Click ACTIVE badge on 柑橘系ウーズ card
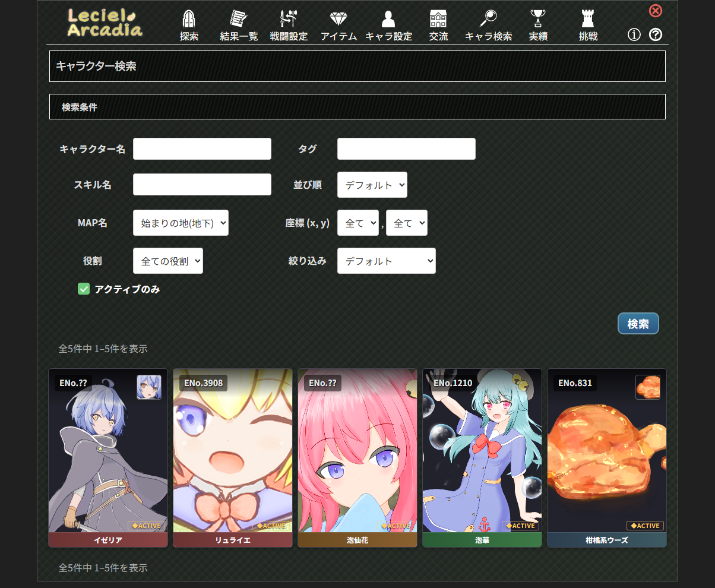Image resolution: width=715 pixels, height=588 pixels. pyautogui.click(x=645, y=526)
